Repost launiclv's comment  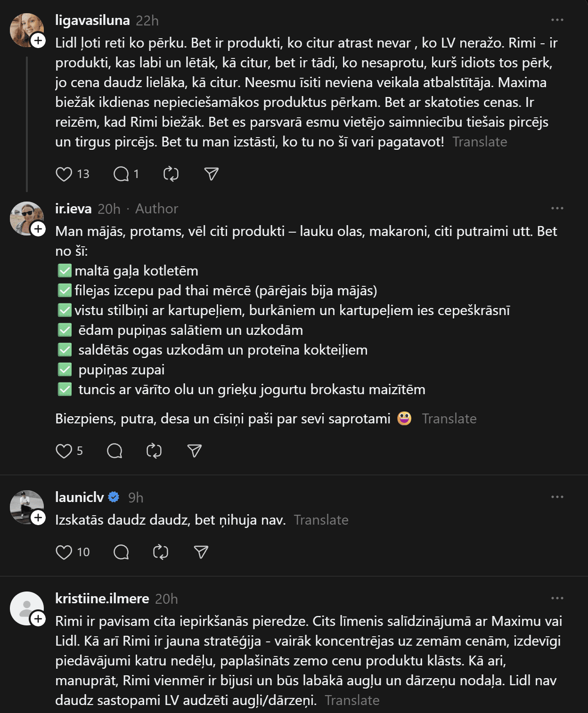pyautogui.click(x=161, y=552)
